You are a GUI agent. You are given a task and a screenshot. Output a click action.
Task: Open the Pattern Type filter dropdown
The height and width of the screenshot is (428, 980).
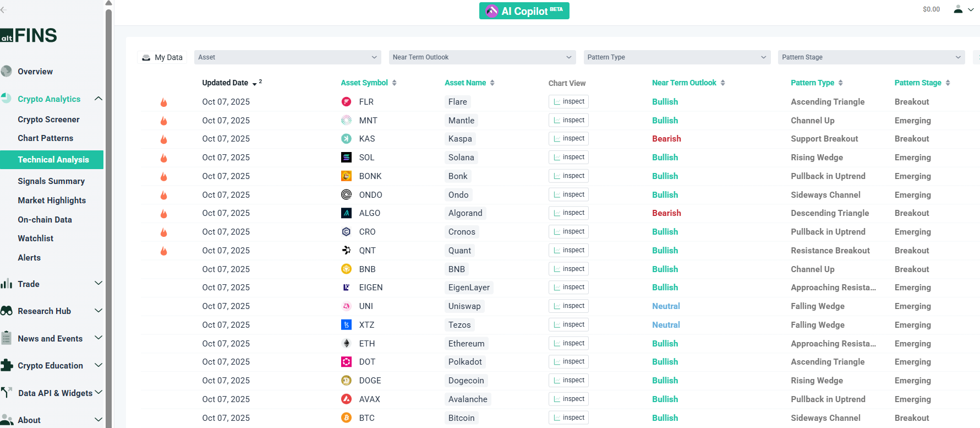point(676,57)
